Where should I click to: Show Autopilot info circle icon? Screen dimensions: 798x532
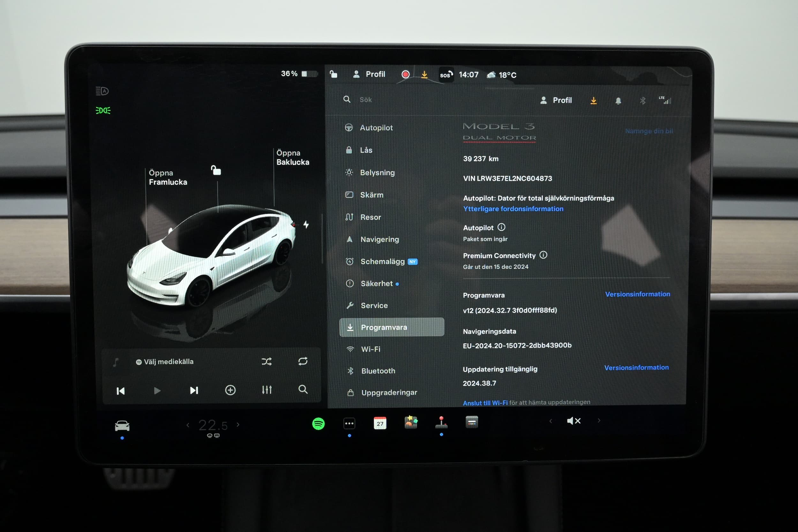pos(501,227)
